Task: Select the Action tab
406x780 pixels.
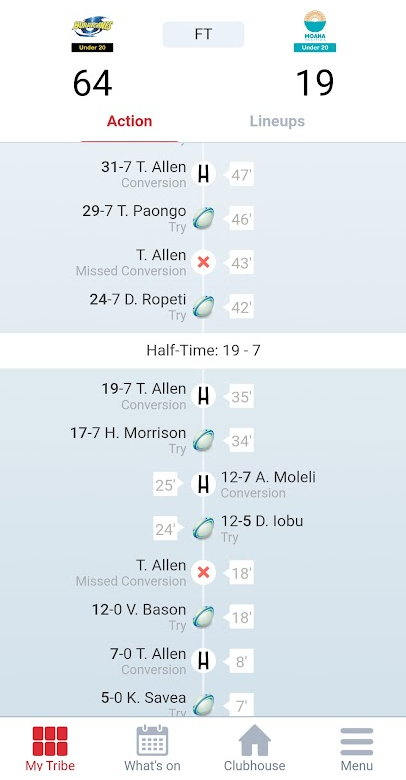Action: point(129,121)
